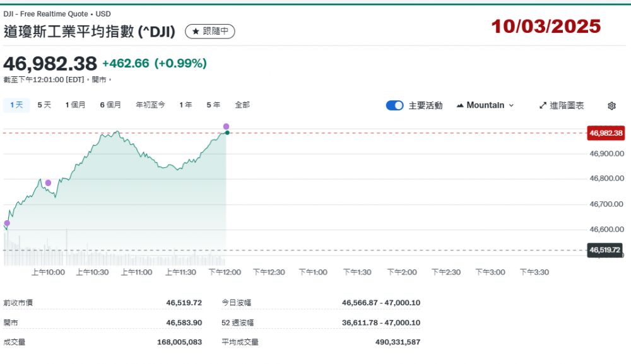Switch chart to 6個月 range
The width and height of the screenshot is (631, 364).
(x=110, y=105)
